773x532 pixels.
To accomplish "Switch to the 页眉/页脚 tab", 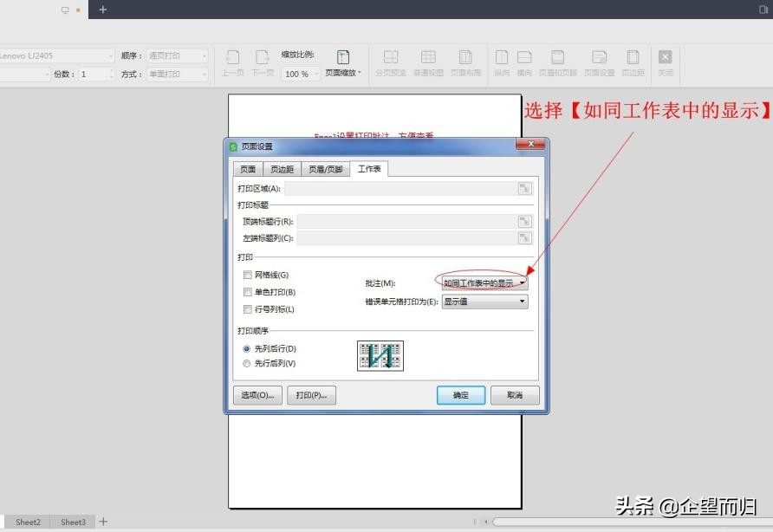I will click(x=325, y=169).
